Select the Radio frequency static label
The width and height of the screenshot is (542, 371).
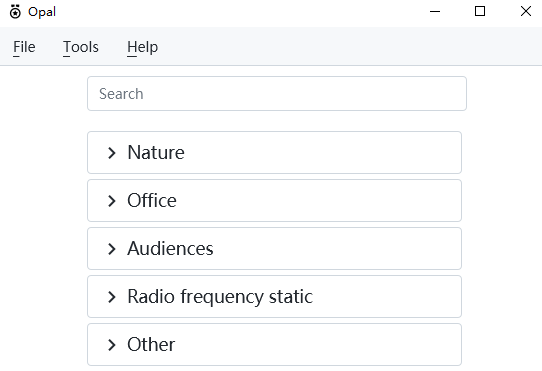220,297
